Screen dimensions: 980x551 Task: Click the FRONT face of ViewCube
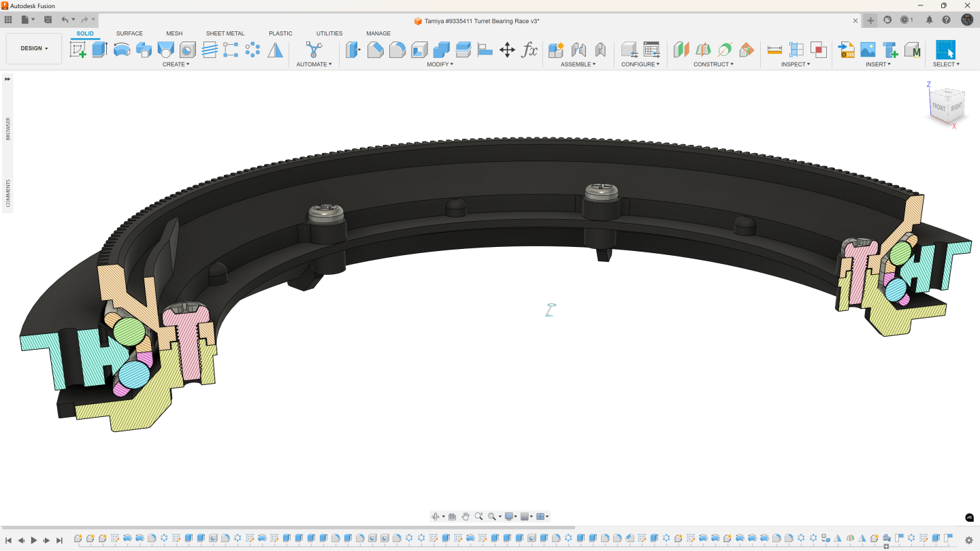coord(938,107)
